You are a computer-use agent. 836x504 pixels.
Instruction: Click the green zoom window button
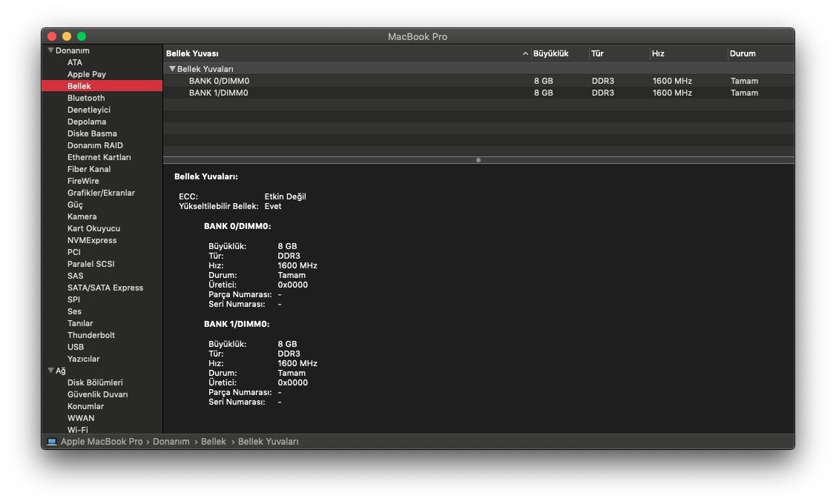(82, 36)
